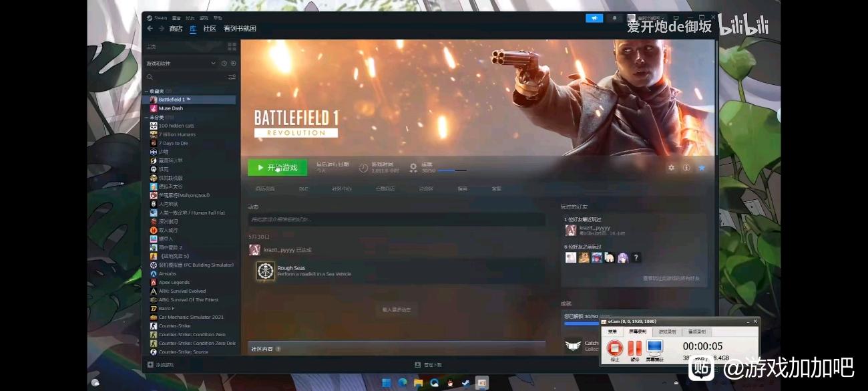Click the Add a game plus button
Image resolution: width=868 pixels, height=391 pixels.
[160, 364]
